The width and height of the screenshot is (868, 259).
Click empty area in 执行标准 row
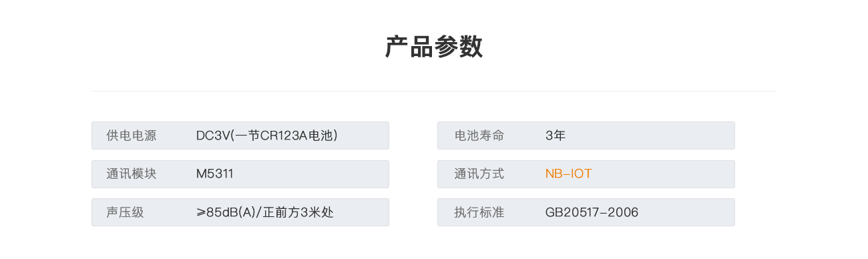(x=688, y=212)
